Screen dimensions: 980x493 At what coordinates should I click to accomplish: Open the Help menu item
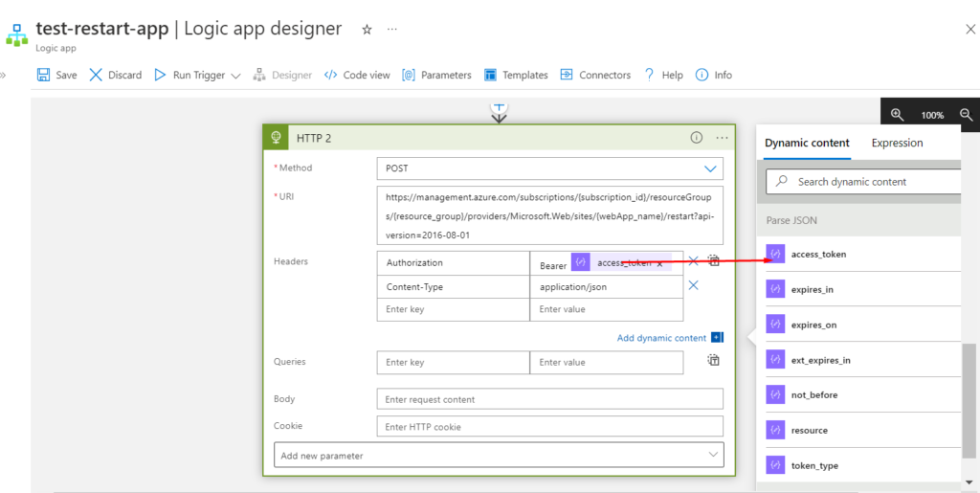[663, 75]
